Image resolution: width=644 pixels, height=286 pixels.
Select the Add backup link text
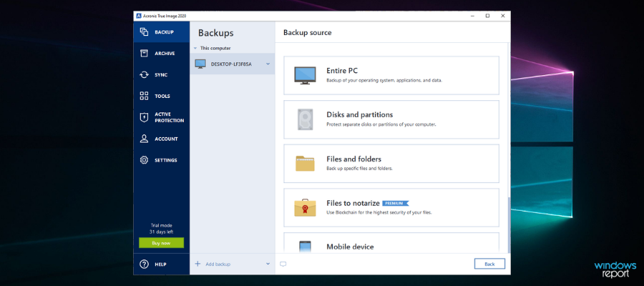218,265
